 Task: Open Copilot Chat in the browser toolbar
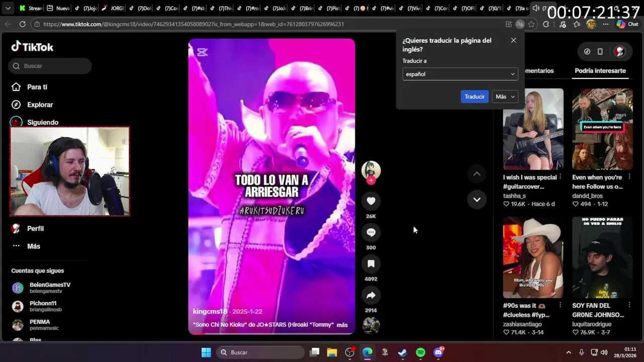[627, 24]
